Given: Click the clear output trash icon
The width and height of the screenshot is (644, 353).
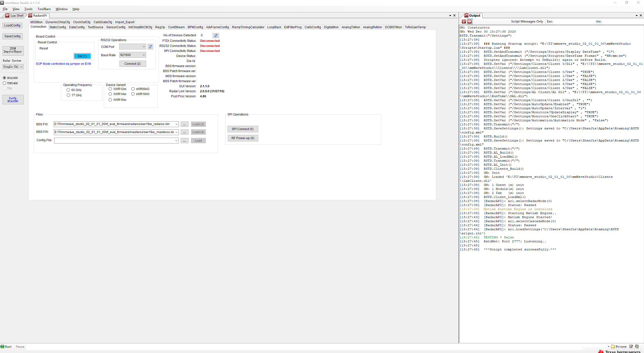Looking at the screenshot, I should (x=464, y=22).
